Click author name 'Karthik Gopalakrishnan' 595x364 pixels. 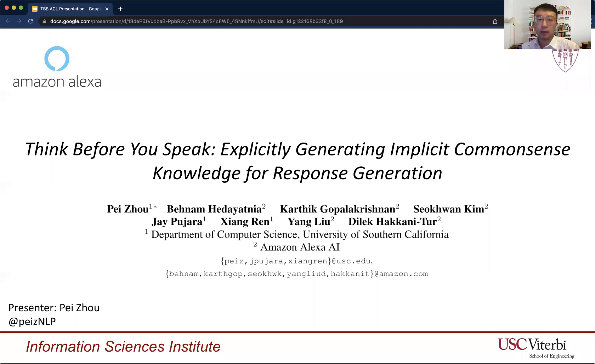pos(338,209)
